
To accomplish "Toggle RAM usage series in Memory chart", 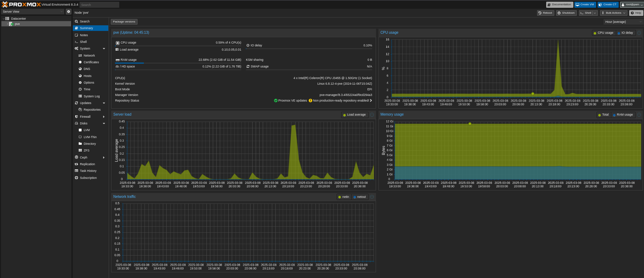I will pyautogui.click(x=623, y=115).
